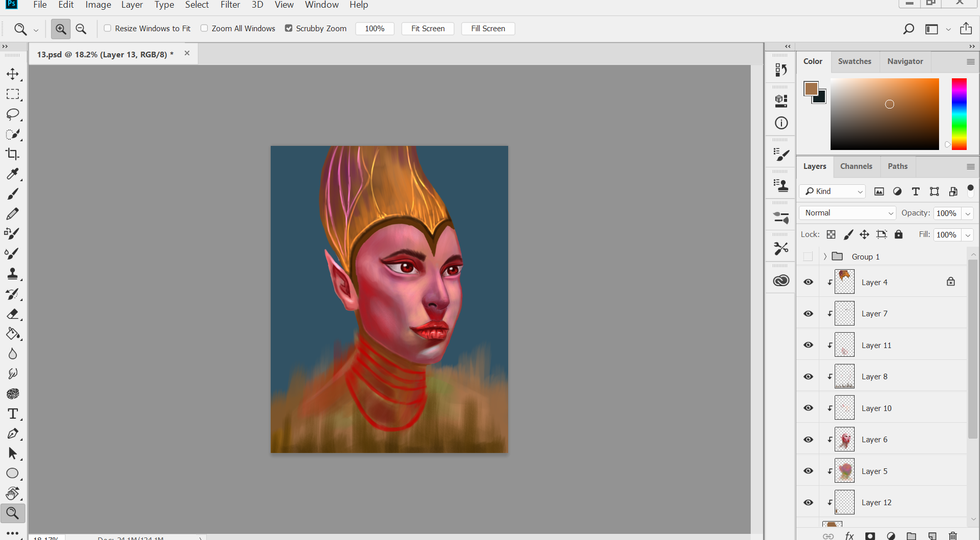Select the Path Selection tool
Image resolution: width=980 pixels, height=540 pixels.
pos(13,453)
